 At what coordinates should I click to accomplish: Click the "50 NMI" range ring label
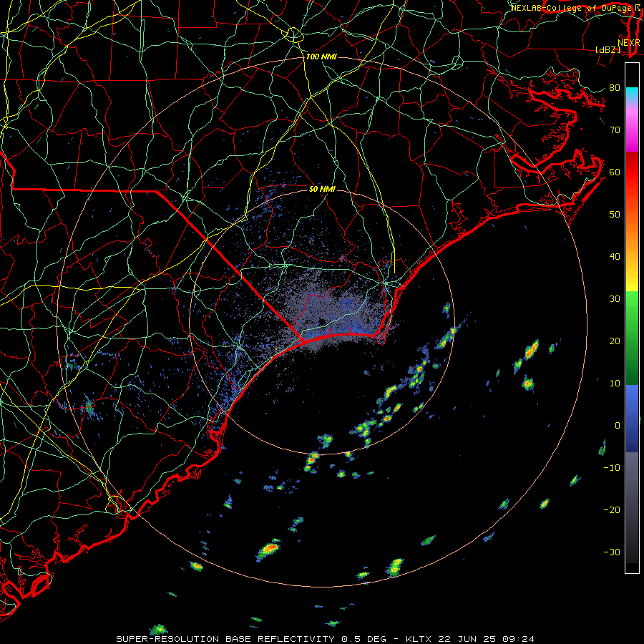pyautogui.click(x=322, y=189)
